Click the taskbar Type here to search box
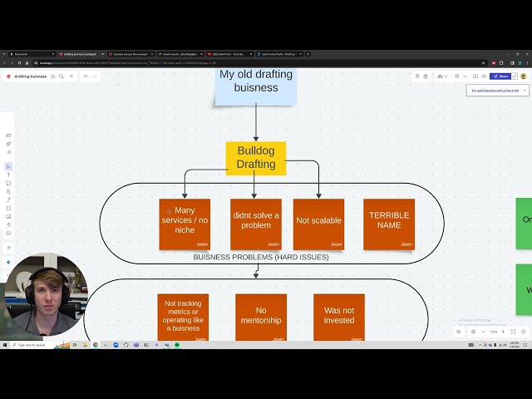The height and width of the screenshot is (399, 532). click(x=32, y=345)
